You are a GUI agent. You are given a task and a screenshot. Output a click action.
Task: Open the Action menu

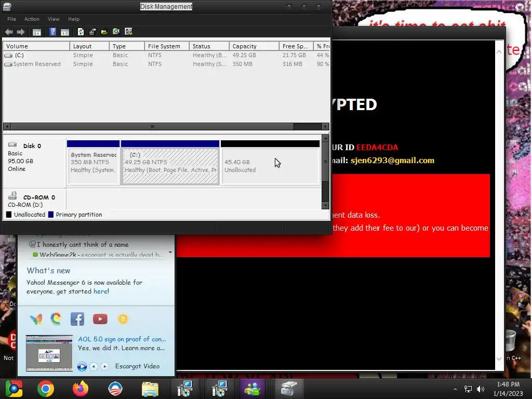(x=32, y=19)
